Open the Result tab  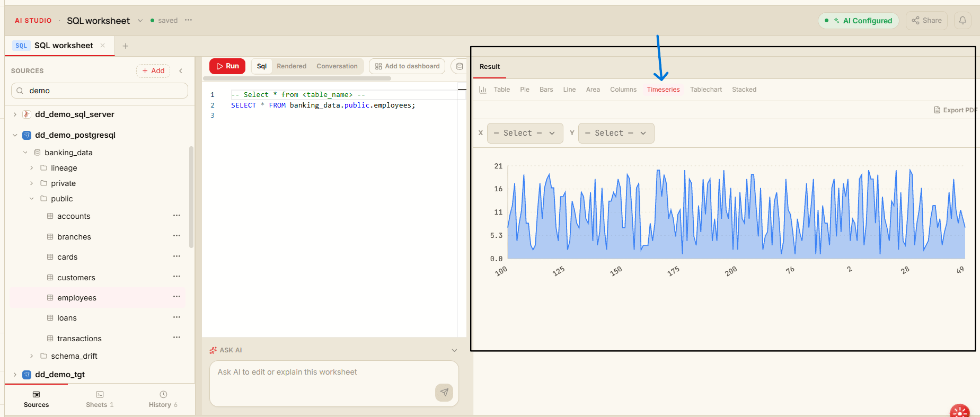pos(490,67)
